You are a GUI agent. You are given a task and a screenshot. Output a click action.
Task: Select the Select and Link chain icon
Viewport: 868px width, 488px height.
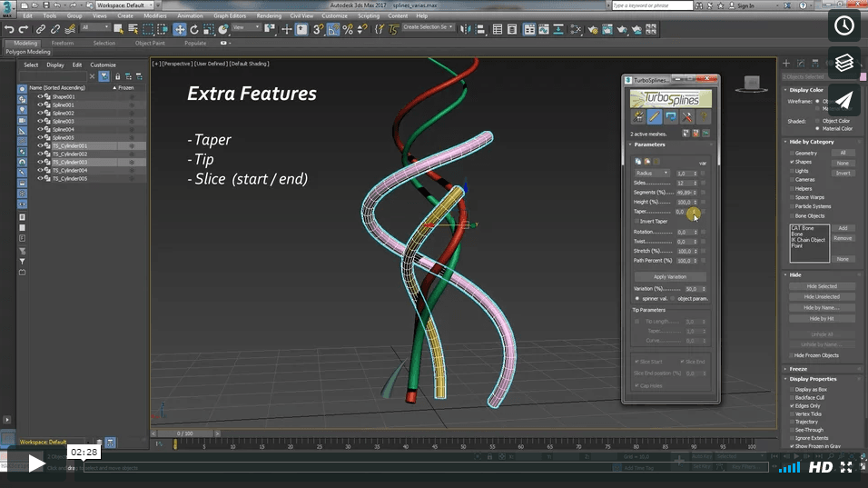pos(41,29)
